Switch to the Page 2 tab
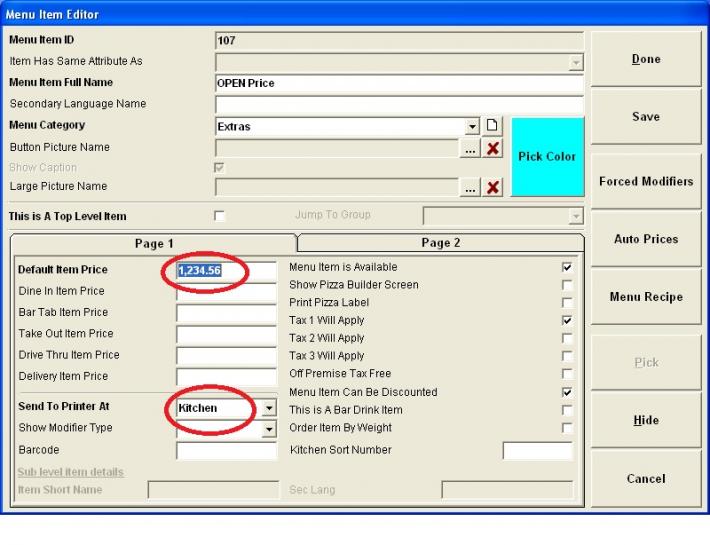710x545 pixels. (x=441, y=243)
